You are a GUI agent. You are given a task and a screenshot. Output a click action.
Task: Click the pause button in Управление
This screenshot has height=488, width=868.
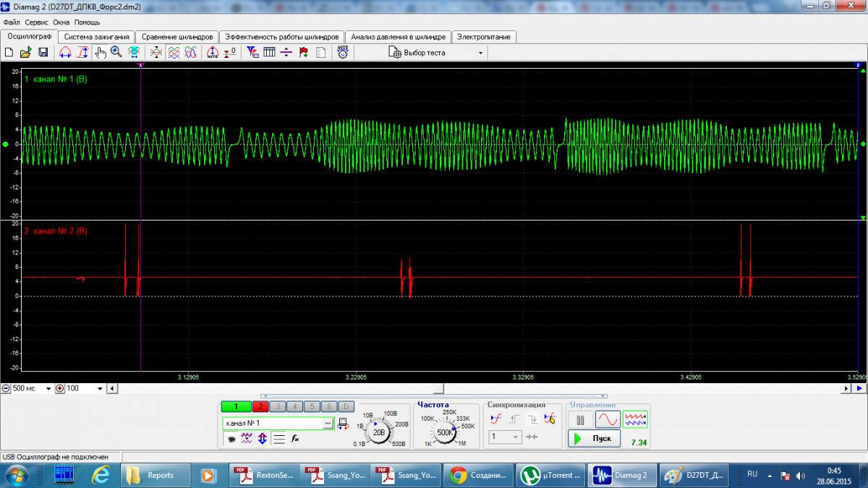coord(581,419)
